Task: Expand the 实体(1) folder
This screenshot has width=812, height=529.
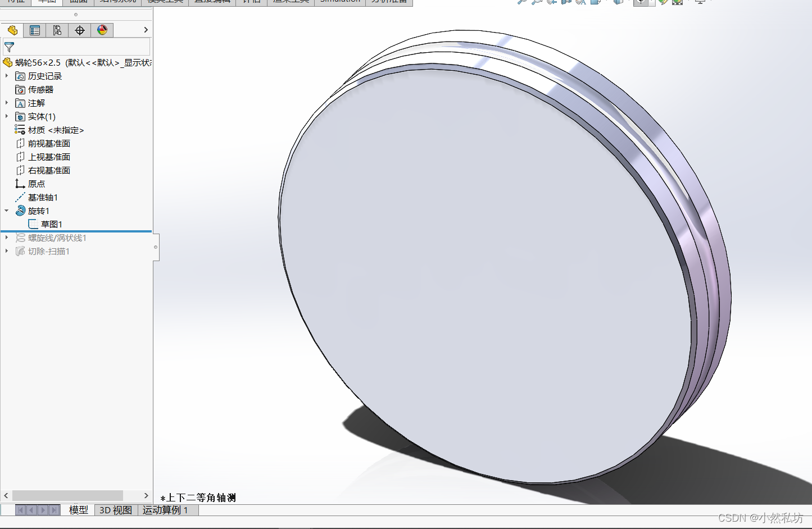Action: 7,116
